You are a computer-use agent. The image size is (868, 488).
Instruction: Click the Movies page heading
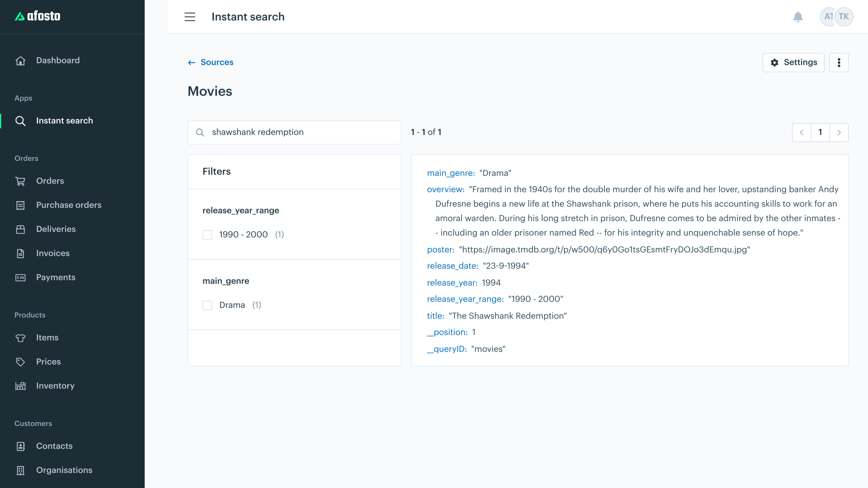click(210, 91)
